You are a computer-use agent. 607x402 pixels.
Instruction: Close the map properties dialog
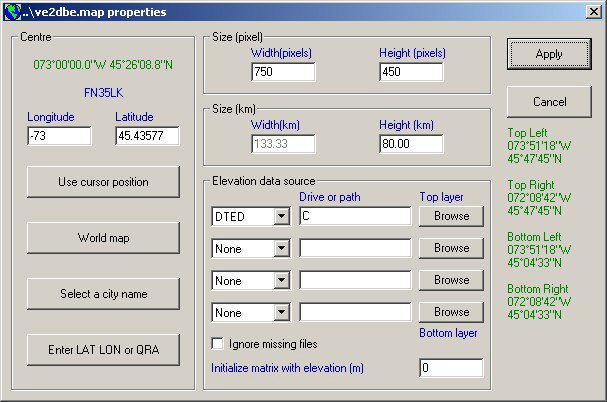[x=593, y=12]
